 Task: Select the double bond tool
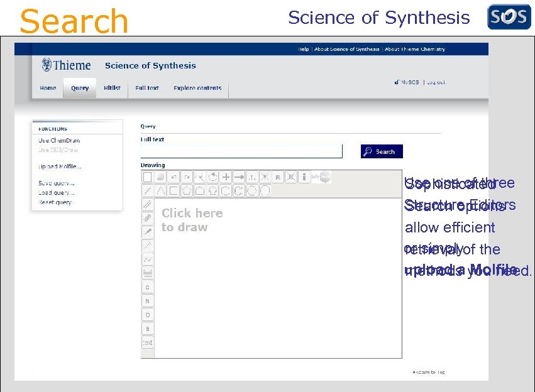(147, 205)
